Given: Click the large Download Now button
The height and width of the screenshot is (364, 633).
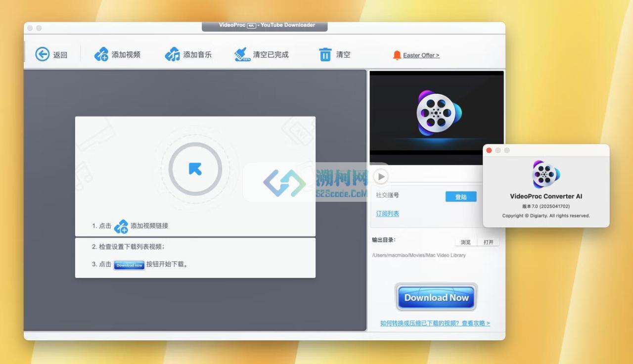Looking at the screenshot, I should 436,298.
